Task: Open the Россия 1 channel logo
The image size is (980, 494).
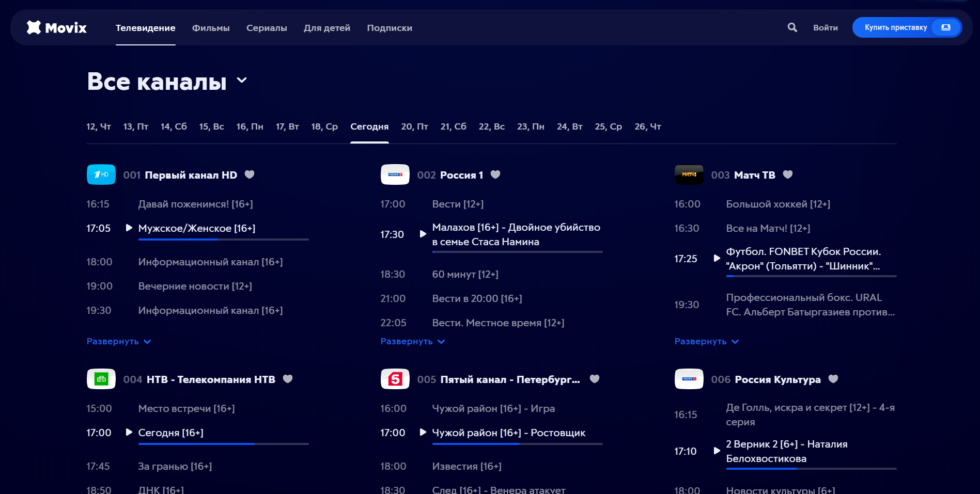Action: [395, 174]
